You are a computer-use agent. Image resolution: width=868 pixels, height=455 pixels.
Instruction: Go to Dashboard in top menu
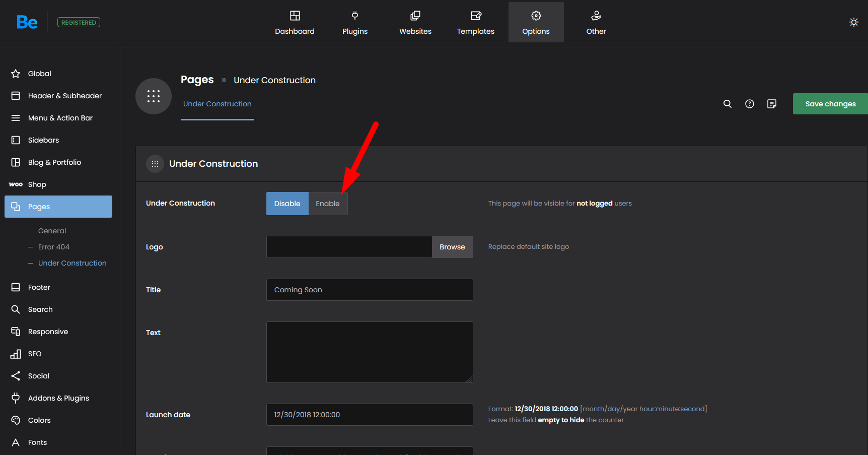coord(295,23)
